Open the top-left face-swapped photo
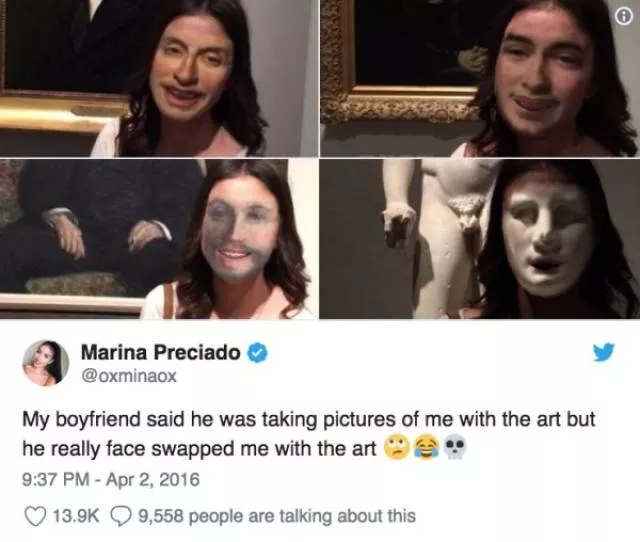Viewport: 640px width, 542px height. [159, 78]
